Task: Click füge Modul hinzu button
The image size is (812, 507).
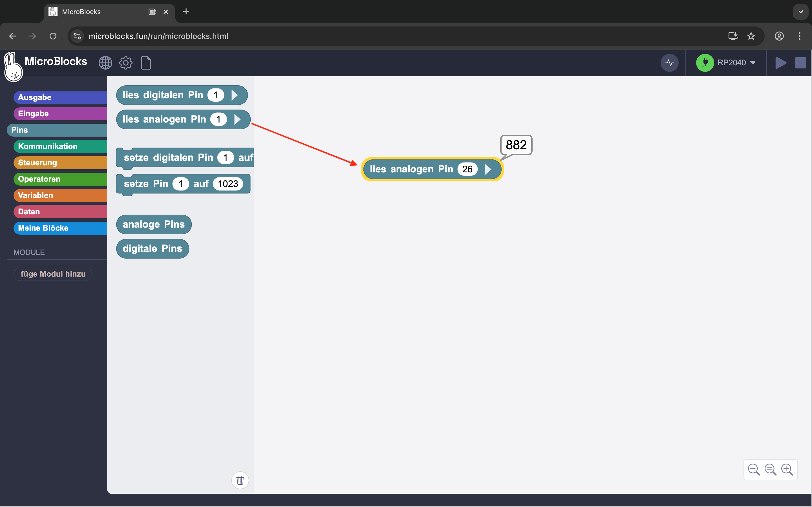Action: (53, 274)
